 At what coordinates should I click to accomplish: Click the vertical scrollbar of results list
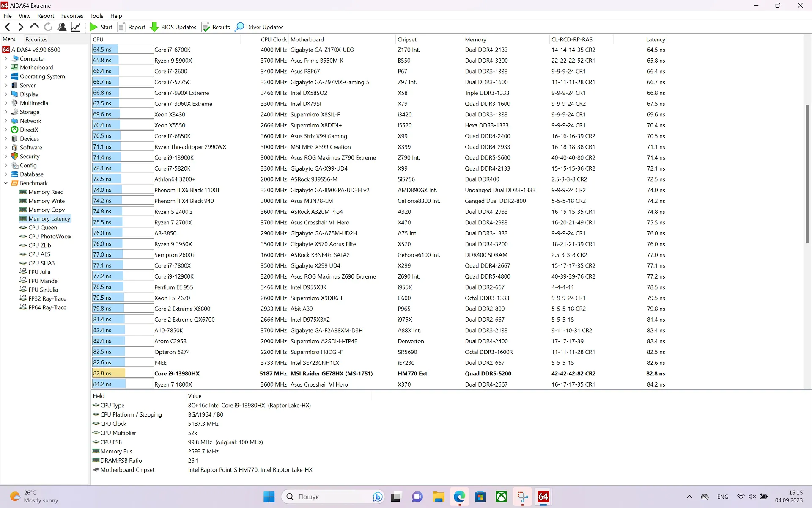tap(807, 174)
